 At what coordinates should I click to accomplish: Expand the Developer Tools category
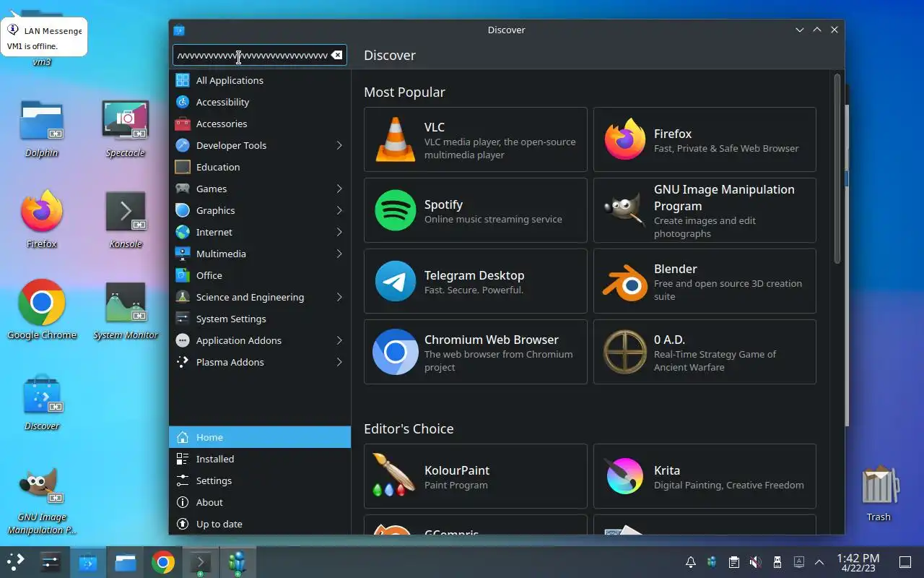click(339, 145)
